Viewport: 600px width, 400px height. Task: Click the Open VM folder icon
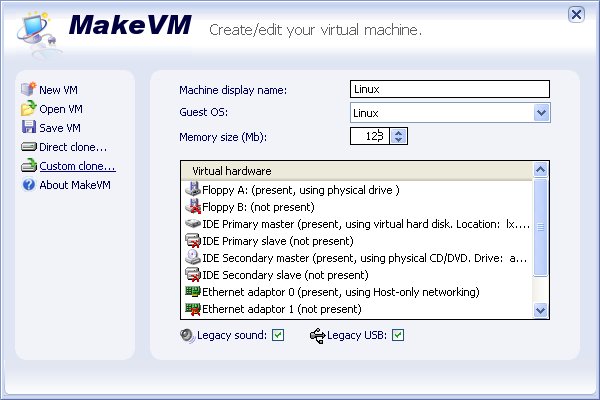[28, 109]
